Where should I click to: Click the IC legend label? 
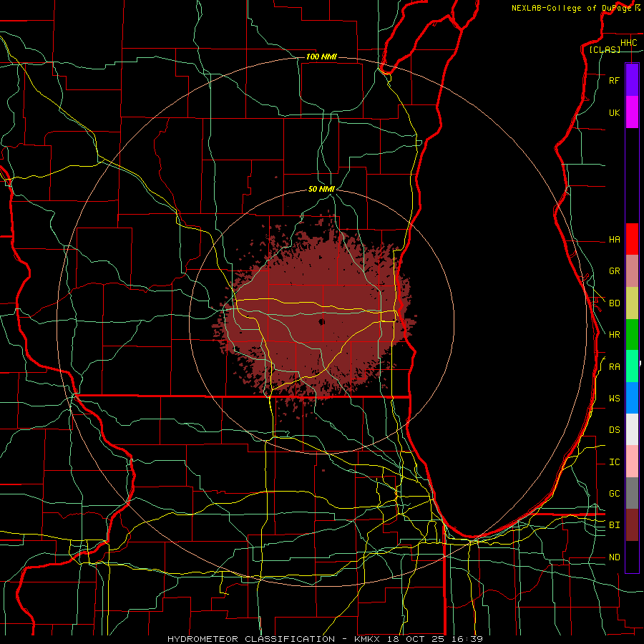click(x=615, y=462)
